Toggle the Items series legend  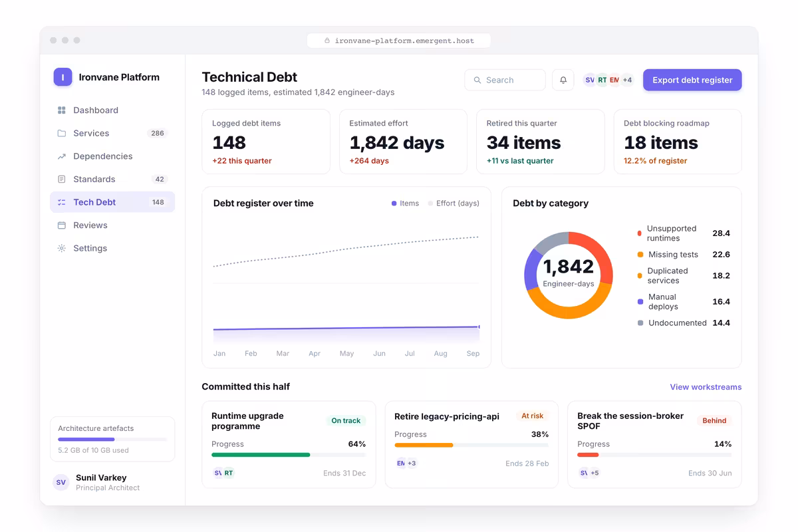point(405,203)
